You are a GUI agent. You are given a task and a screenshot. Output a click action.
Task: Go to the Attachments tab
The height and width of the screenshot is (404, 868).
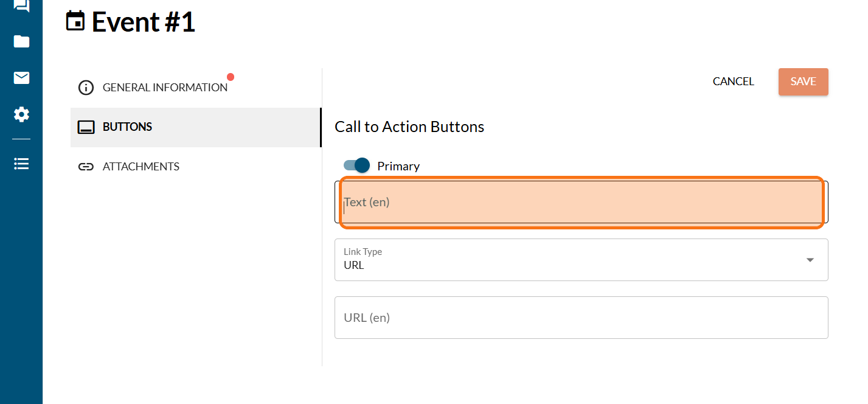pos(141,167)
